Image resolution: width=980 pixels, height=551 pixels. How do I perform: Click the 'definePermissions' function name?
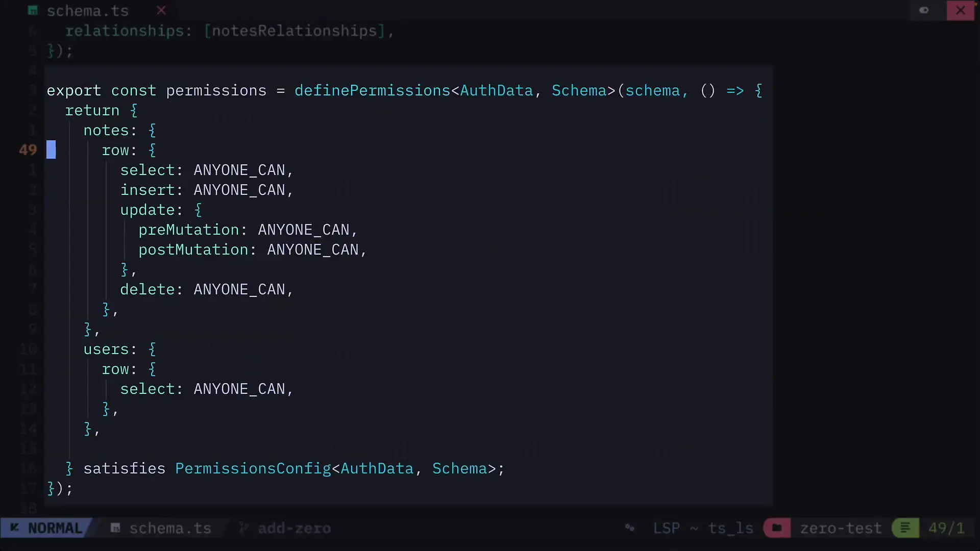[x=373, y=91]
